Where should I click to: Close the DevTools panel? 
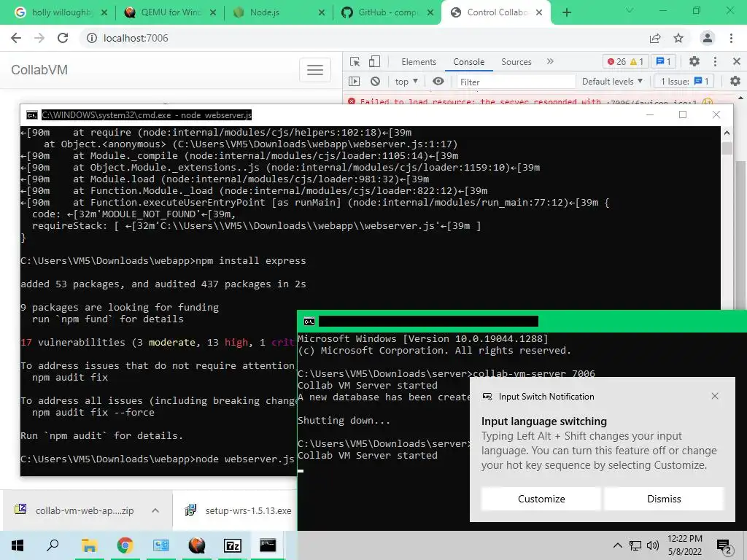pos(737,61)
